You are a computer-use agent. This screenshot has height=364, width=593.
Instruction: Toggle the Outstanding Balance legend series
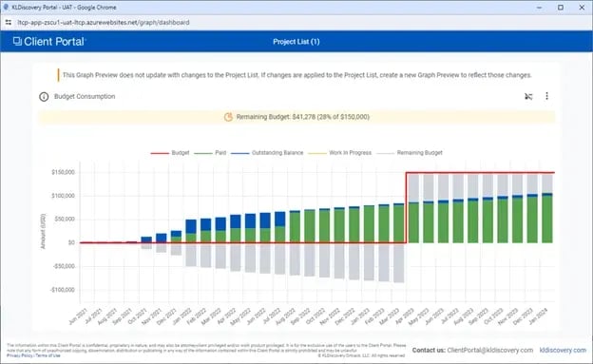coord(267,153)
